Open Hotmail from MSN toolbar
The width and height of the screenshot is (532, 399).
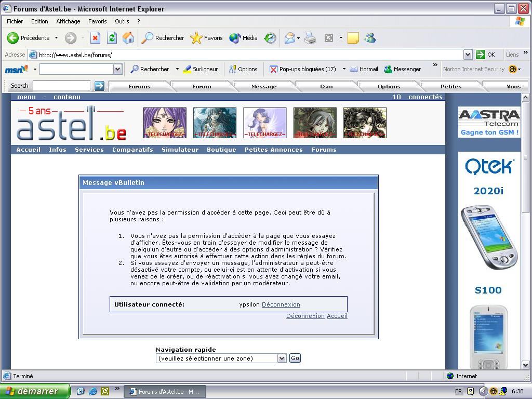tap(364, 69)
